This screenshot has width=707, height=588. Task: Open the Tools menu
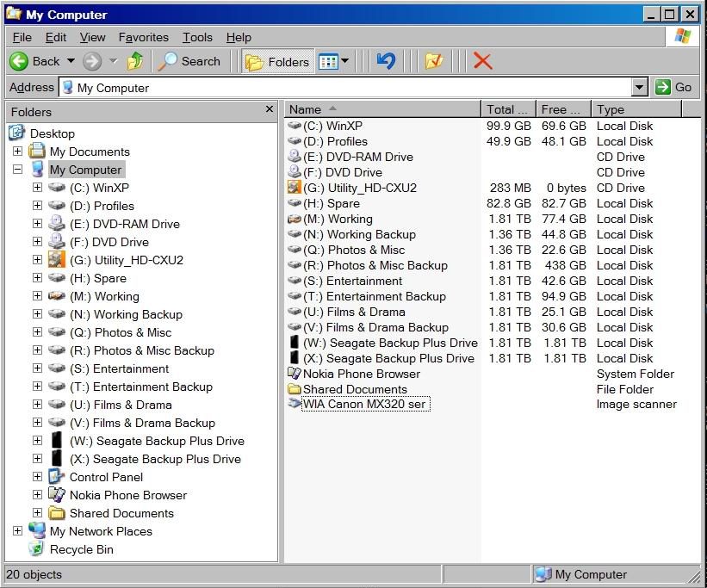click(197, 37)
